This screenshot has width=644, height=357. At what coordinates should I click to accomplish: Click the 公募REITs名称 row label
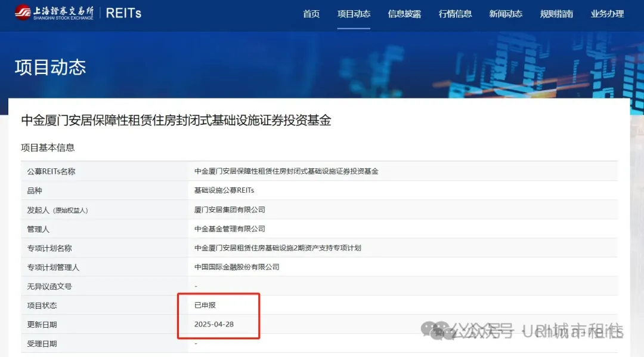(x=51, y=171)
